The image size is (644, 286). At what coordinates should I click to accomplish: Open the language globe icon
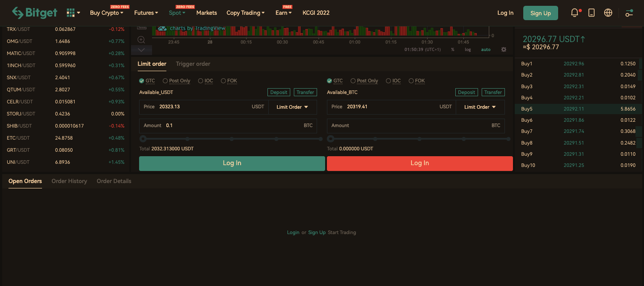tap(608, 13)
